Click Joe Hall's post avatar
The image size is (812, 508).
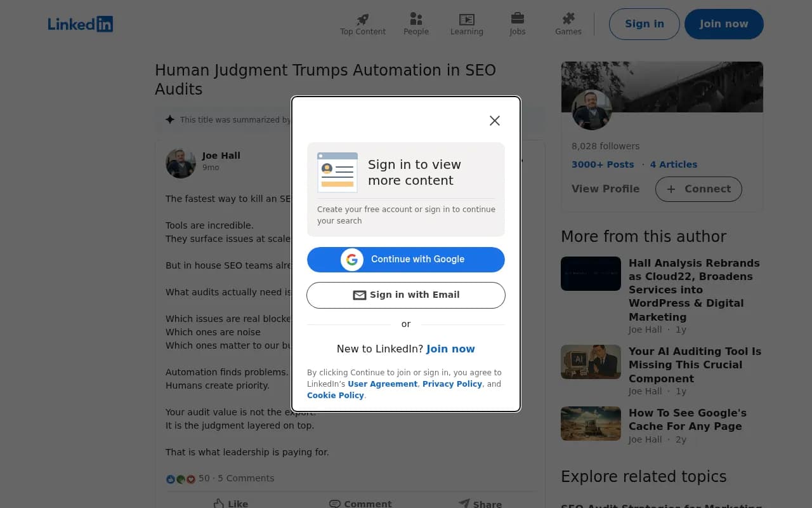[181, 163]
